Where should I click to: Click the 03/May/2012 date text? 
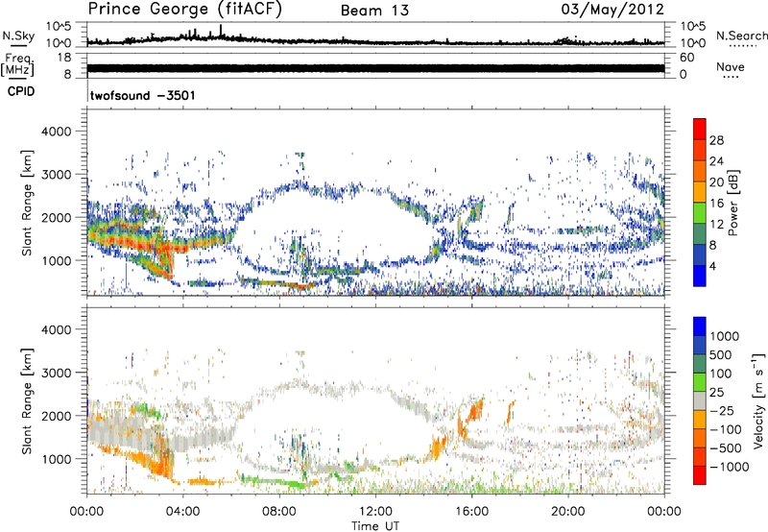coord(612,10)
